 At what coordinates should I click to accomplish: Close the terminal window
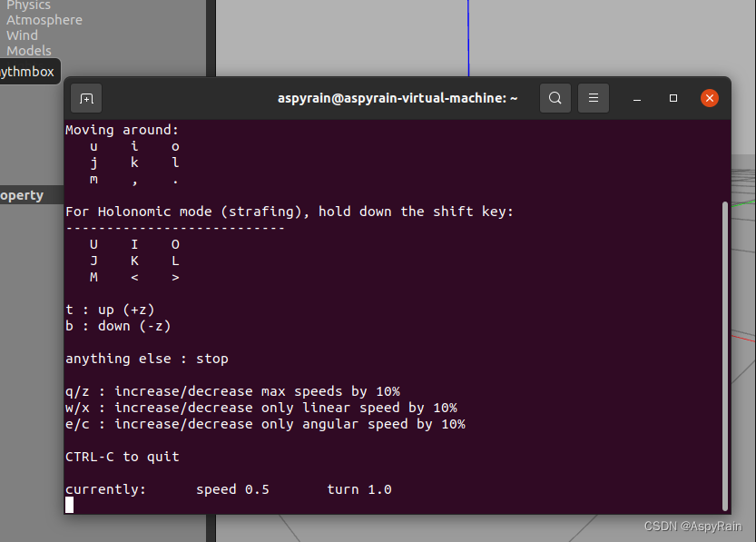coord(709,98)
